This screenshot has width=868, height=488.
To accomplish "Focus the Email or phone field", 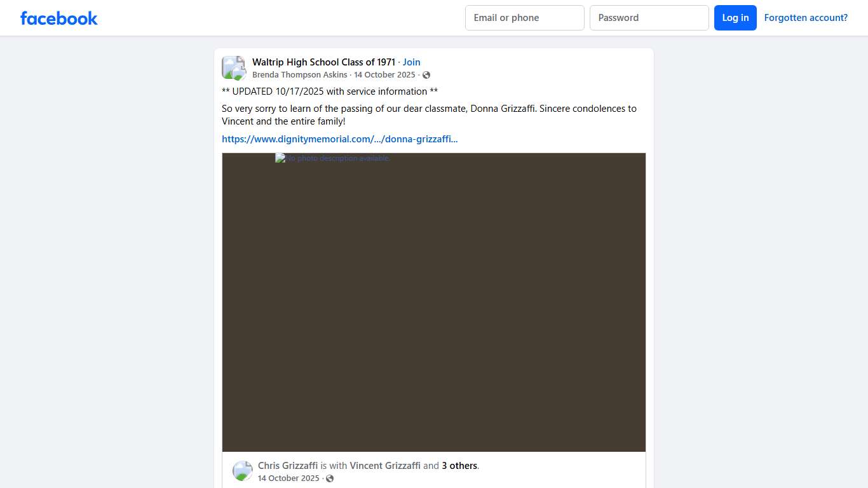I will click(524, 18).
